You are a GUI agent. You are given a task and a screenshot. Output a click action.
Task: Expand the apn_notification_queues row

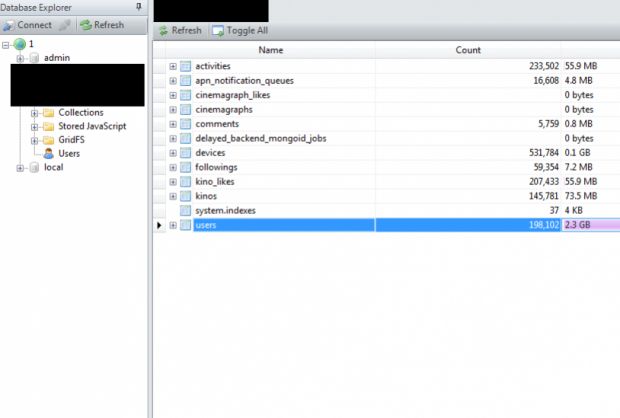click(173, 81)
